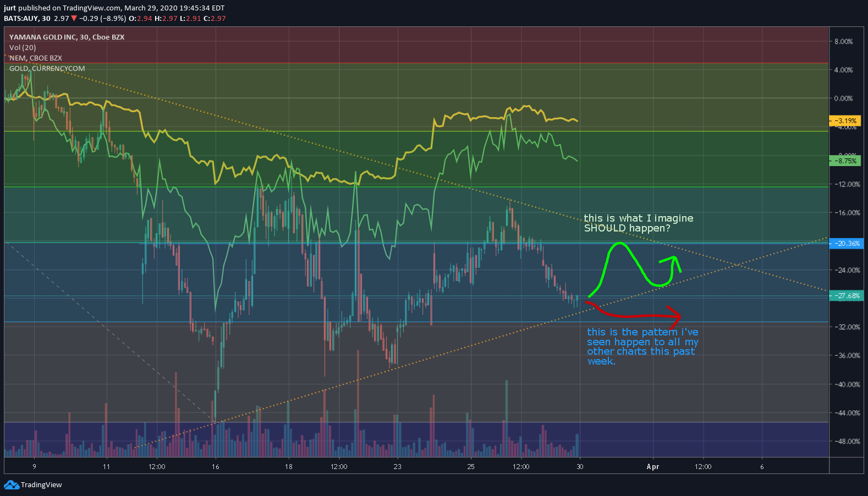Viewport: 868px width, 496px height.
Task: Click the green -8.75% price label
Action: coord(845,161)
